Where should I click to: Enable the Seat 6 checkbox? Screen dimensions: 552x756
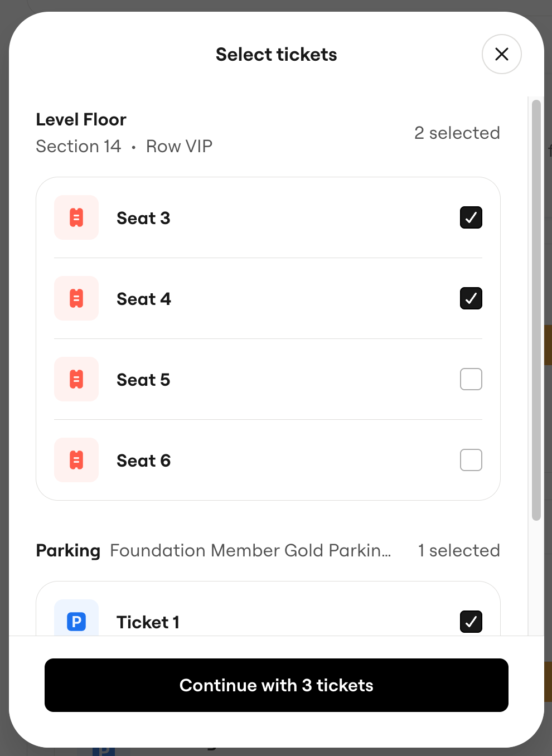click(471, 460)
